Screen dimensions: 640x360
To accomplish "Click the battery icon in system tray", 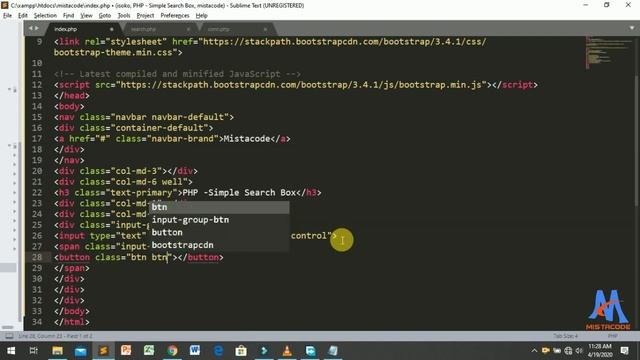I will 557,351.
